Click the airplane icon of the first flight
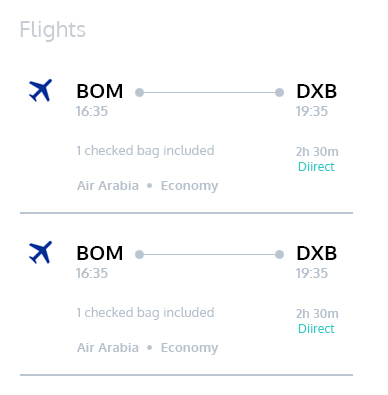The image size is (388, 395). coord(40,90)
